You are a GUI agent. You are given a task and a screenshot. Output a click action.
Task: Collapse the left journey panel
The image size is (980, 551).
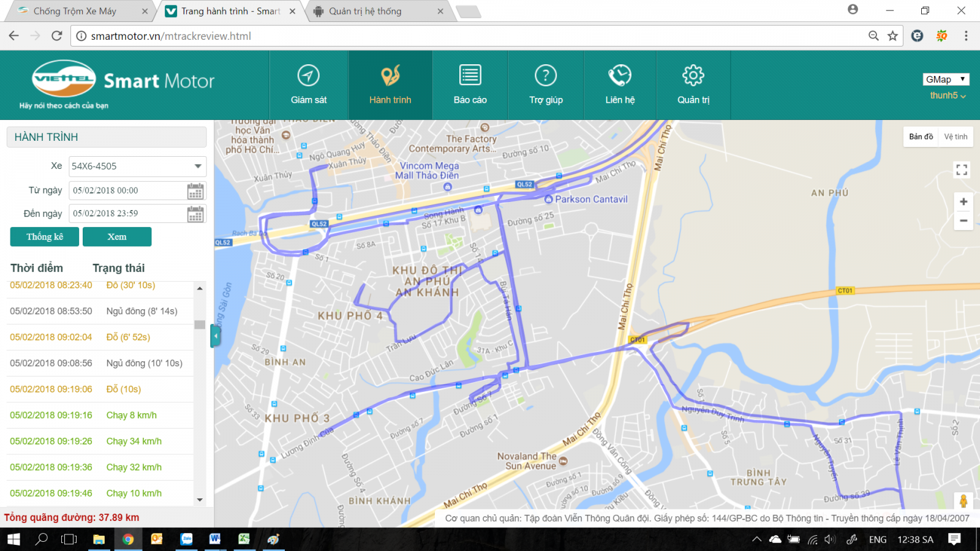[x=216, y=336]
